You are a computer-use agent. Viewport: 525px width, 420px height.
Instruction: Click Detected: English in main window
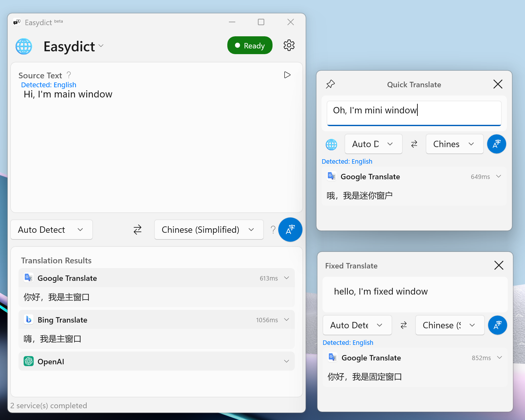[48, 85]
